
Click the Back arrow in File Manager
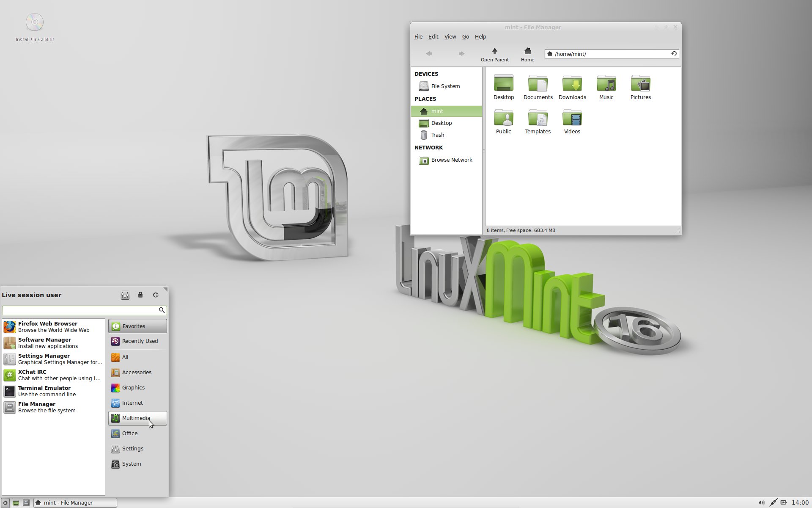click(429, 54)
